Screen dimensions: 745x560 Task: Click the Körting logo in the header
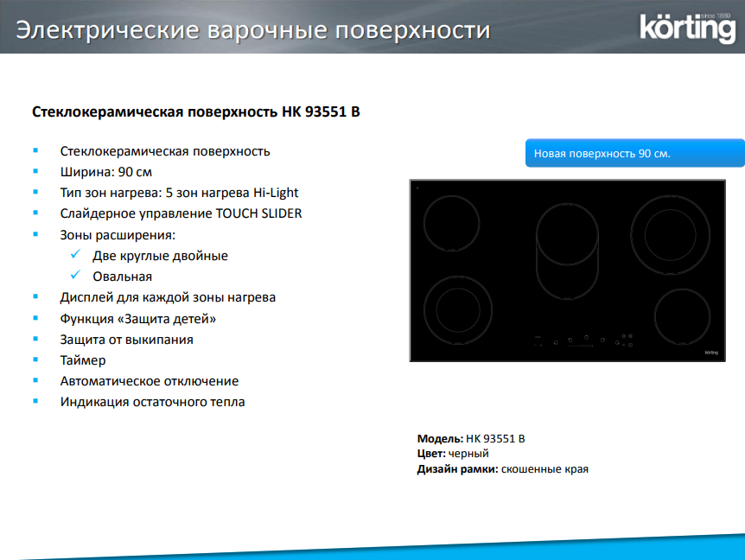click(686, 28)
